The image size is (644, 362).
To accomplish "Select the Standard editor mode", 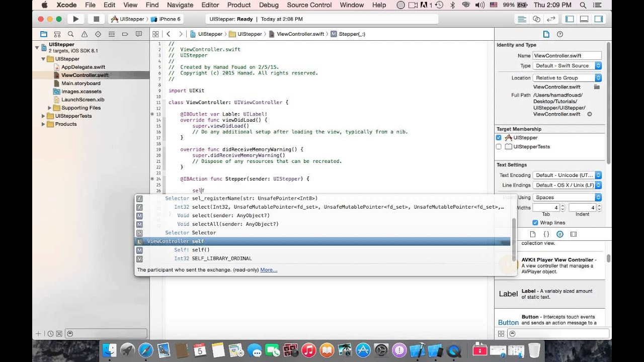I will click(x=522, y=19).
